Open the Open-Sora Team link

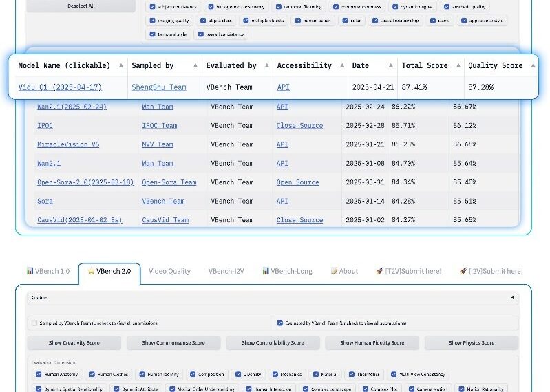pos(169,182)
